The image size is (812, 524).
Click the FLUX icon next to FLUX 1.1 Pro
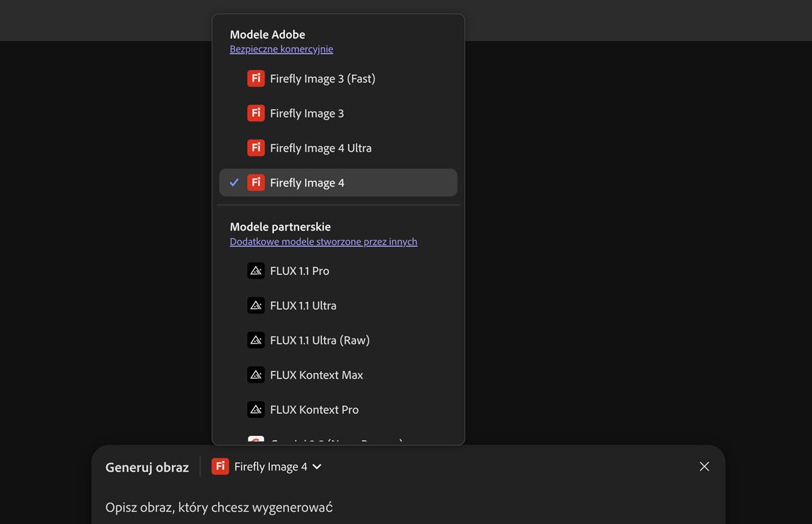coord(256,270)
